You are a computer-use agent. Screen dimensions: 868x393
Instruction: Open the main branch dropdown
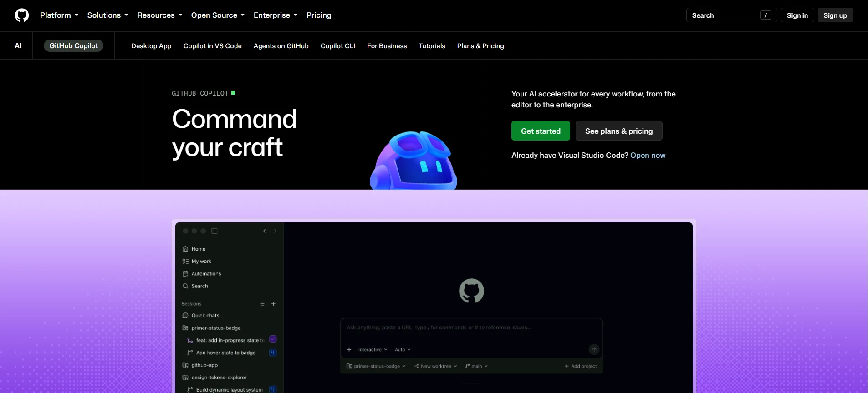pos(476,366)
